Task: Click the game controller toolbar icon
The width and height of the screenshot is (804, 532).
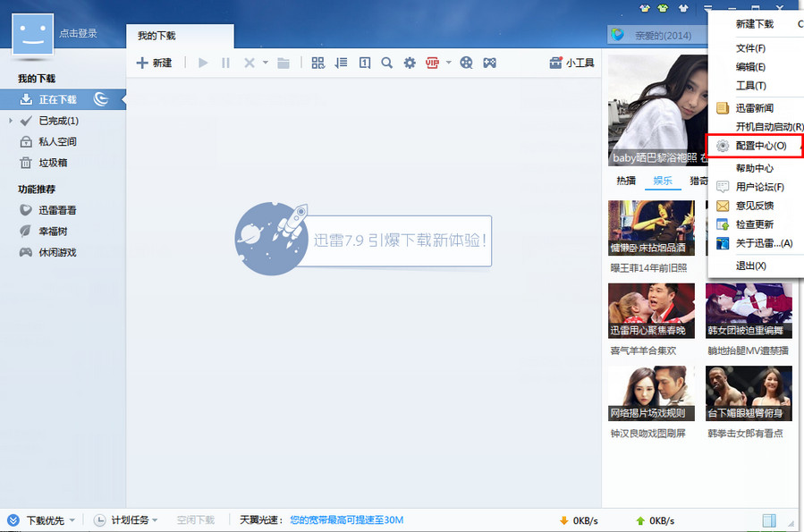Action: pyautogui.click(x=489, y=63)
